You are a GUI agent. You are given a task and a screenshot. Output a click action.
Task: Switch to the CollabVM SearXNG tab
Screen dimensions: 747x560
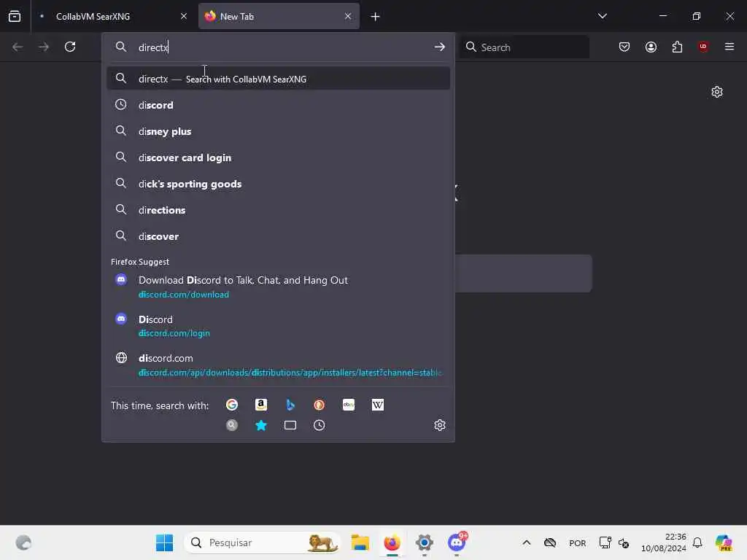[x=113, y=16]
